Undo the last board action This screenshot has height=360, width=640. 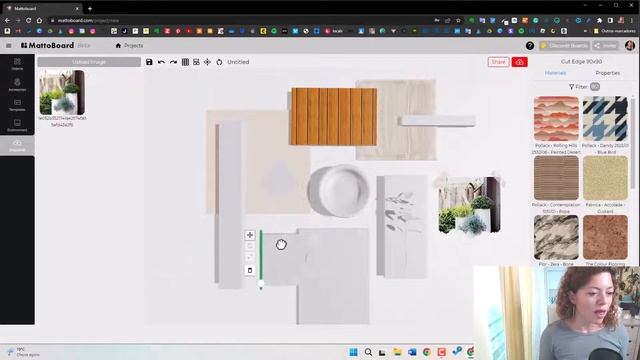tap(161, 62)
